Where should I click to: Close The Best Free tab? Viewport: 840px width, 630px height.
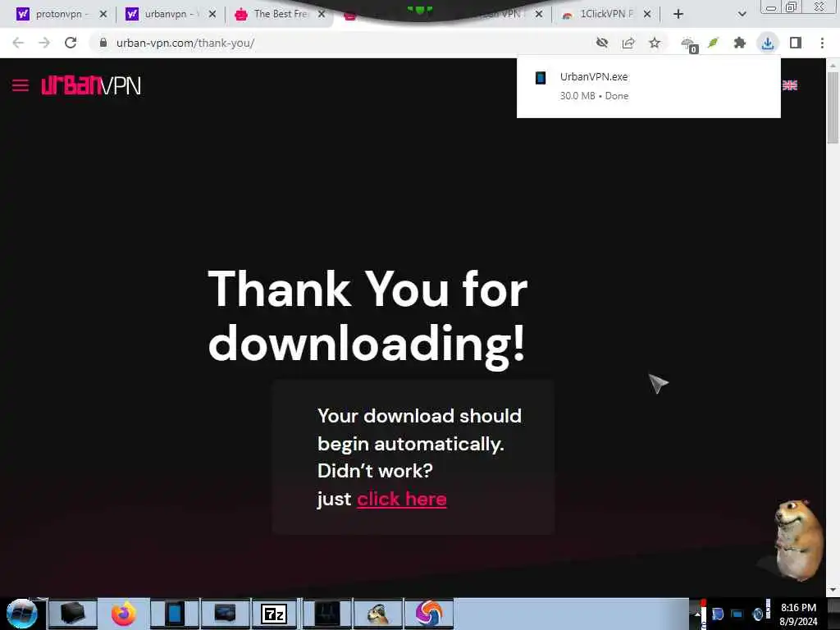click(322, 15)
